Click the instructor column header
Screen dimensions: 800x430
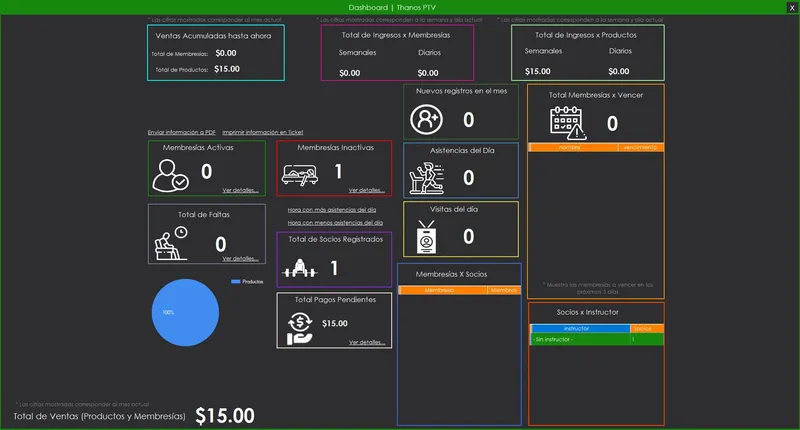point(581,328)
